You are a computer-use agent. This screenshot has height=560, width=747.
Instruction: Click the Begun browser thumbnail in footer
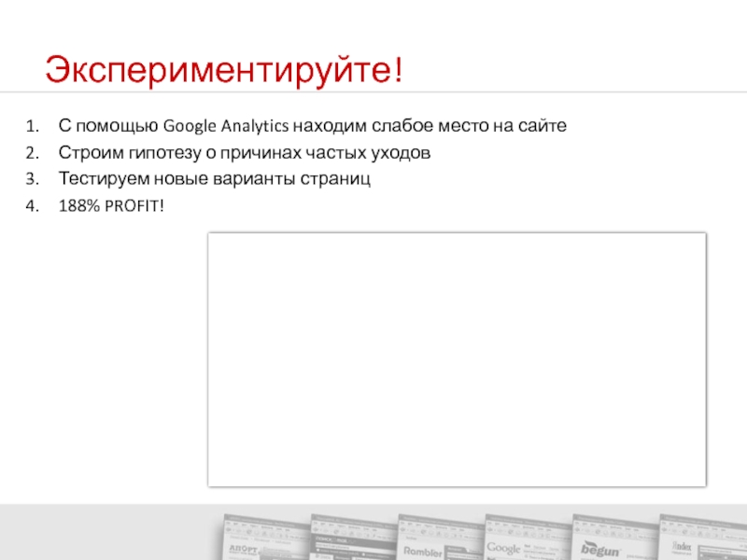click(614, 537)
